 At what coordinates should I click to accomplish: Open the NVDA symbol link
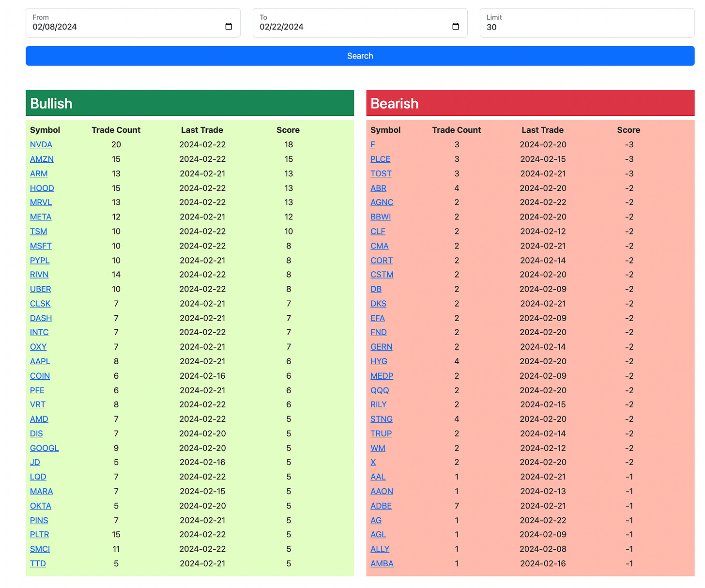pos(41,145)
